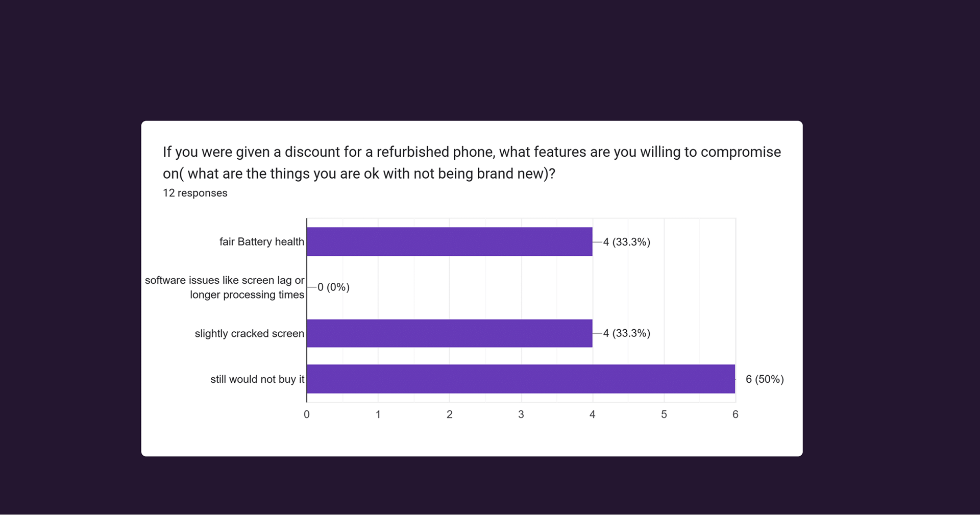Select the "still would not buy it" bar
This screenshot has width=980, height=515.
[521, 379]
